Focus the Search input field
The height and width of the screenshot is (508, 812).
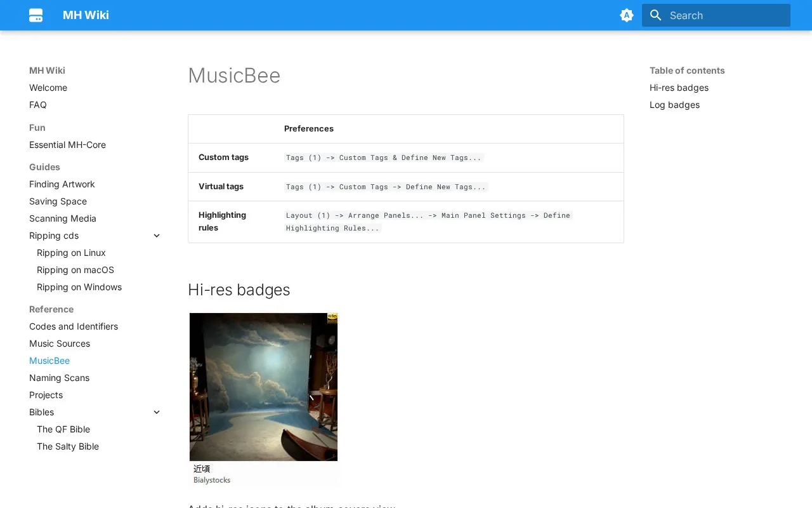coord(716,15)
